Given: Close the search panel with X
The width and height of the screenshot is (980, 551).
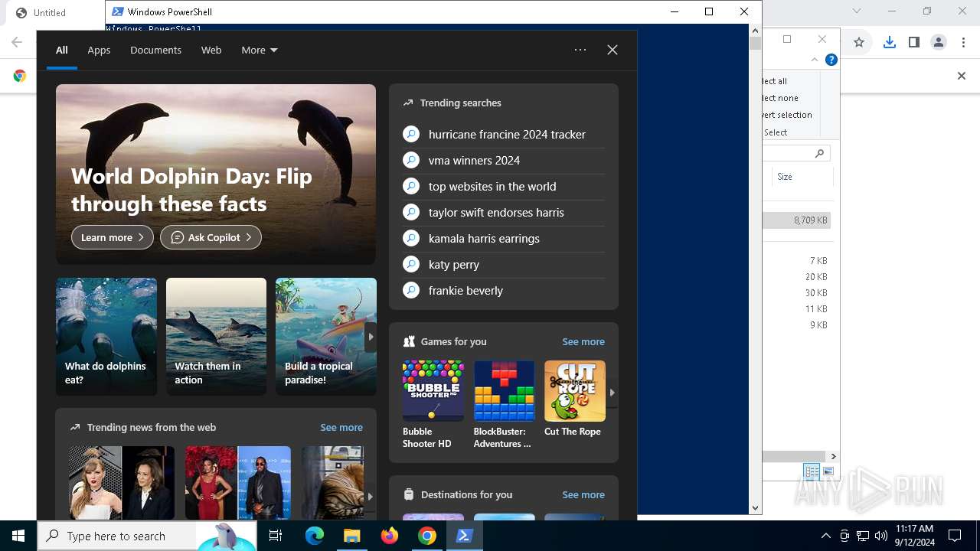Looking at the screenshot, I should coord(612,50).
